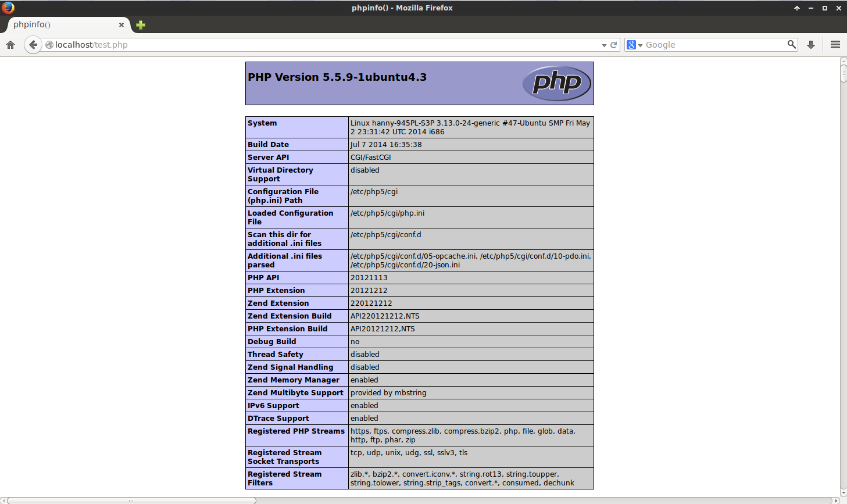
Task: Click the 'Thread Safety' row label
Action: coord(276,355)
